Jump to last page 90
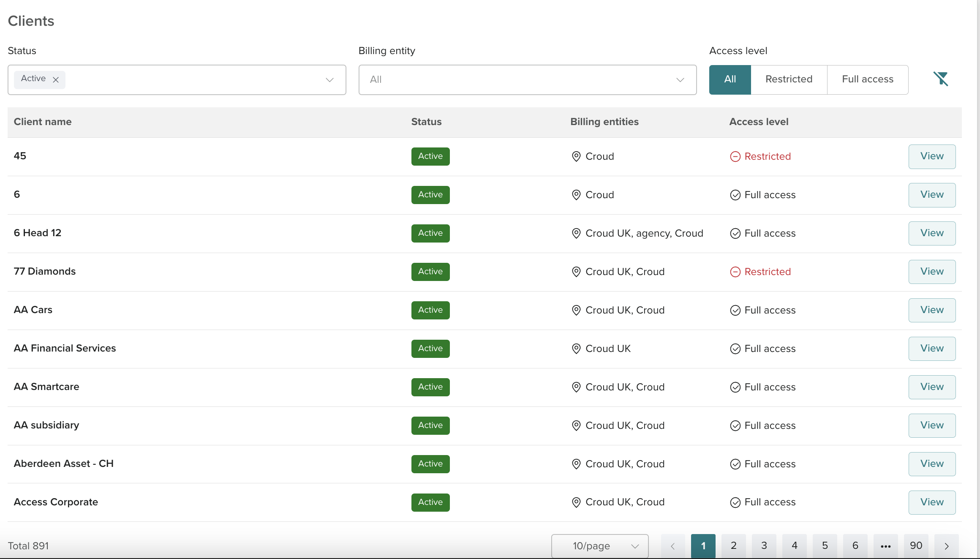The height and width of the screenshot is (559, 980). [x=916, y=546]
